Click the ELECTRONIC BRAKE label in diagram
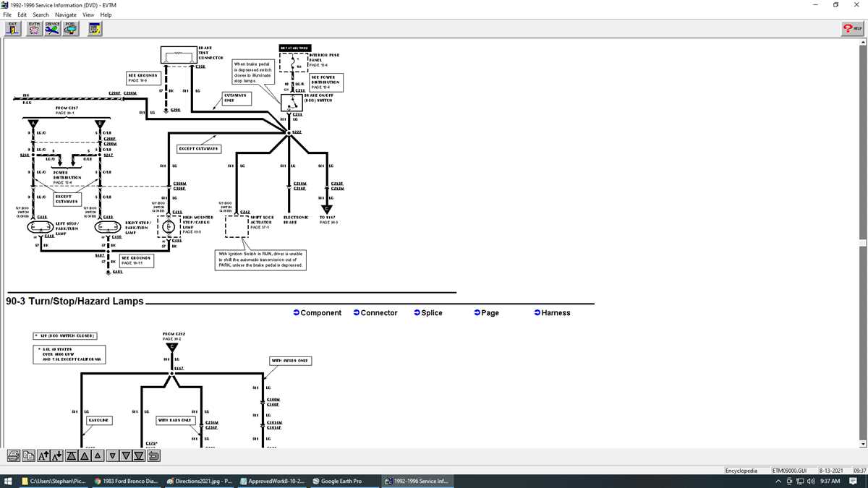This screenshot has width=868, height=488. click(x=296, y=220)
